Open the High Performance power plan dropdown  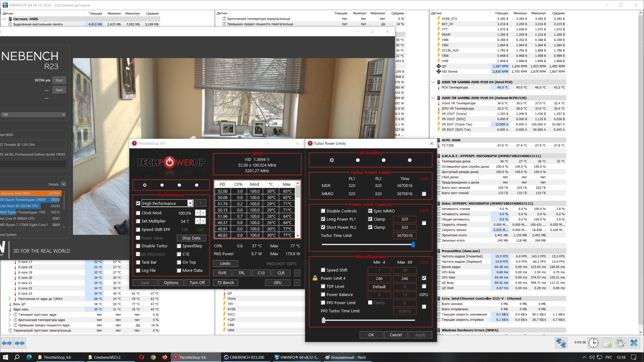point(190,203)
